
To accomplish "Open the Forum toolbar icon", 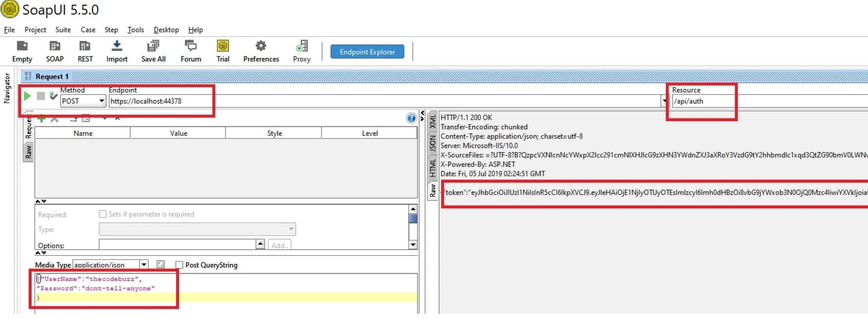I will (x=191, y=51).
